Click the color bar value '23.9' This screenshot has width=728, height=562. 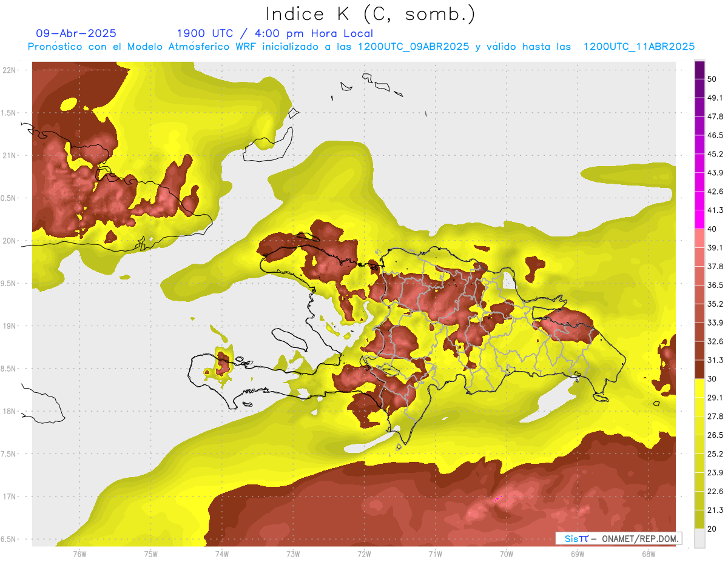point(715,472)
